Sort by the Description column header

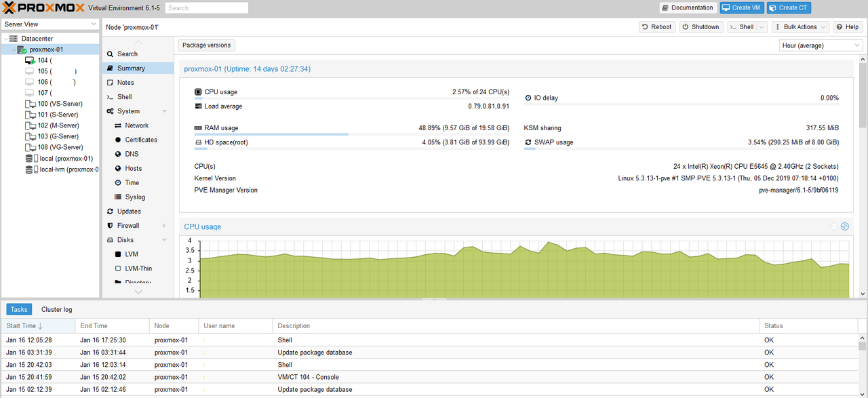click(x=515, y=326)
